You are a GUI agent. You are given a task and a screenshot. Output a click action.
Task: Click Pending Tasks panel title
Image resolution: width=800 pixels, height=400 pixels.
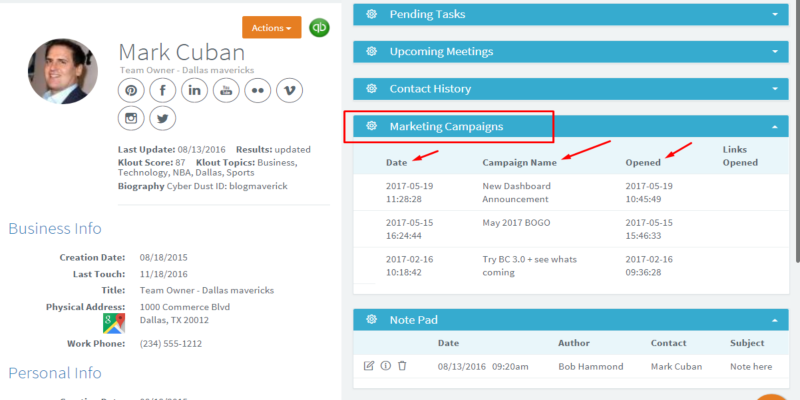coord(428,14)
